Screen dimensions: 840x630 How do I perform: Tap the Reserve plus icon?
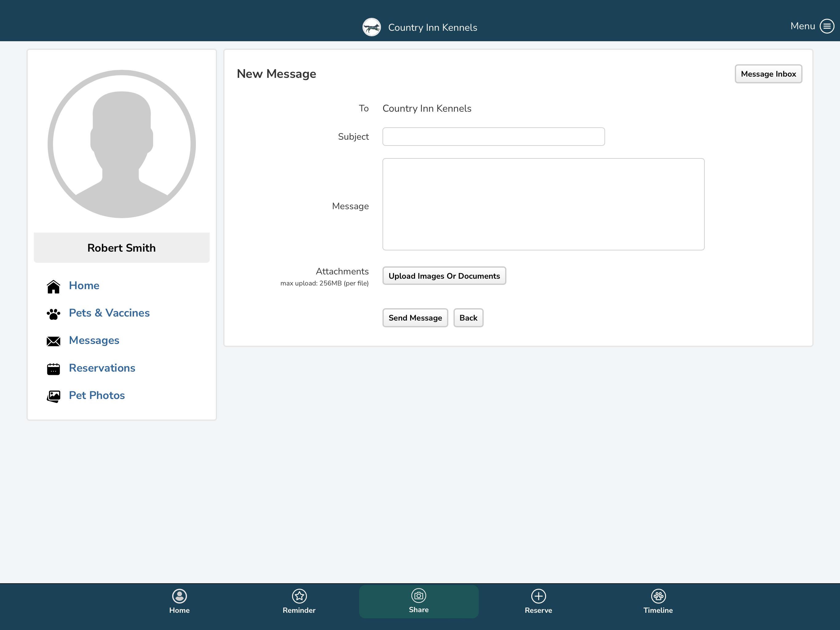coord(538,596)
